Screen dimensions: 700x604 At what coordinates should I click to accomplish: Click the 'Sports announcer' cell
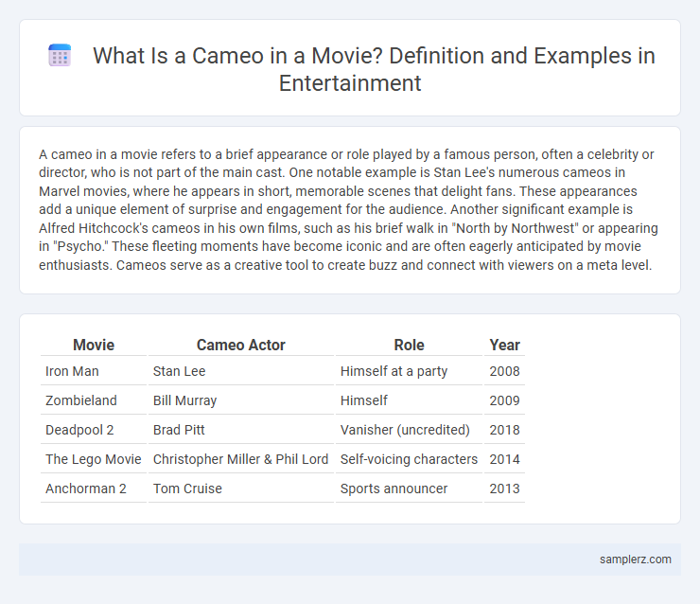pyautogui.click(x=409, y=489)
